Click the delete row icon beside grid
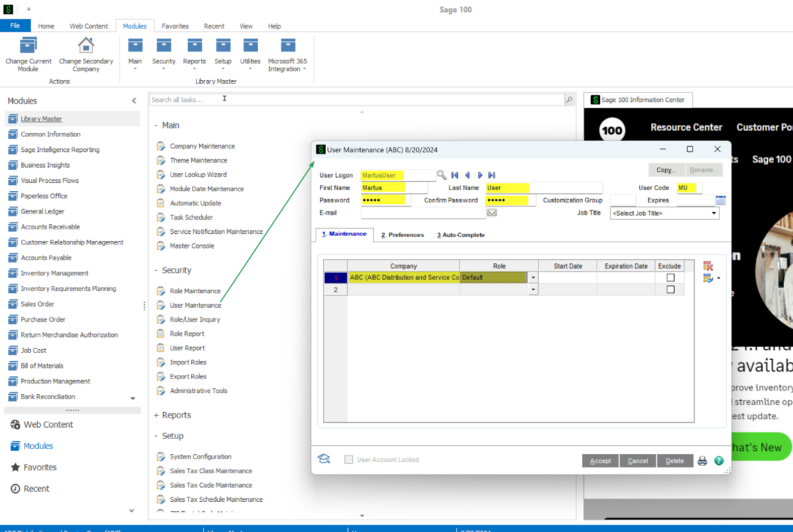Screen dimensions: 793x532 pyautogui.click(x=708, y=266)
